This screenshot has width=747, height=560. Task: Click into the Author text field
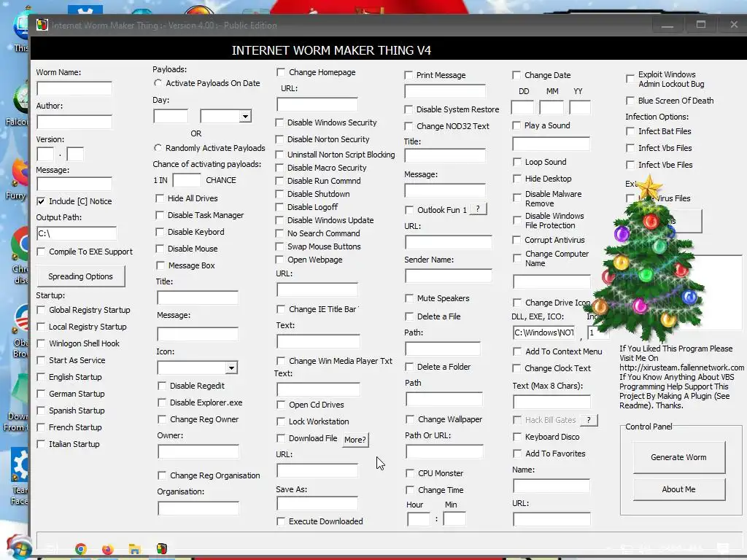coord(74,122)
